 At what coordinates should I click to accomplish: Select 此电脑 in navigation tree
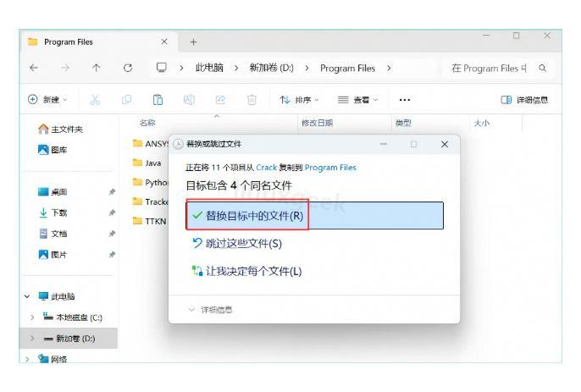point(56,296)
